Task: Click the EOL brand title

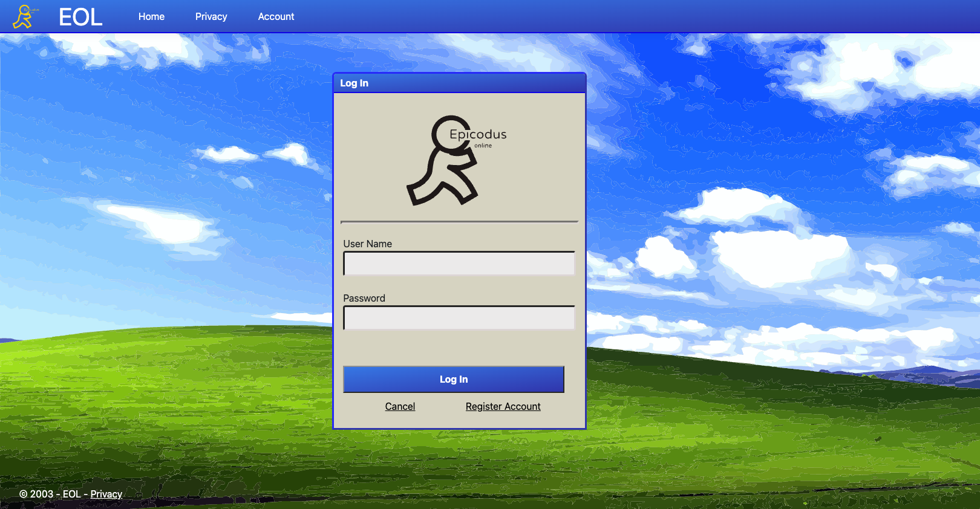Action: click(80, 17)
